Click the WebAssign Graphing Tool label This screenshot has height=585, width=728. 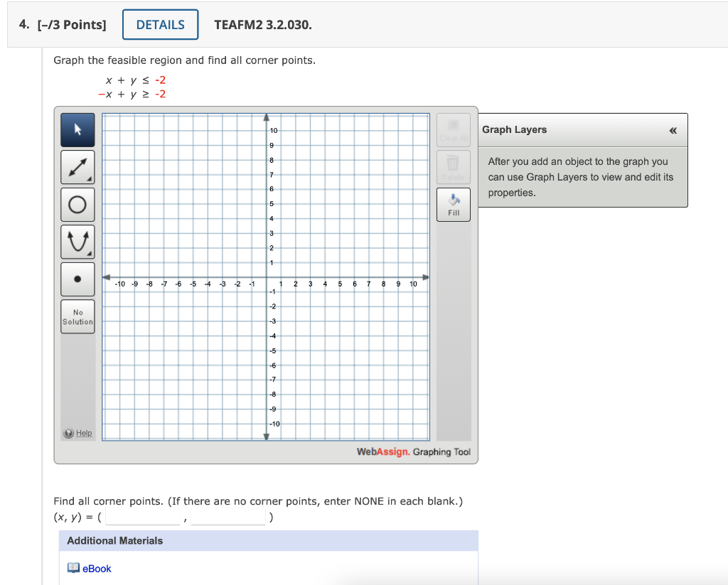413,452
